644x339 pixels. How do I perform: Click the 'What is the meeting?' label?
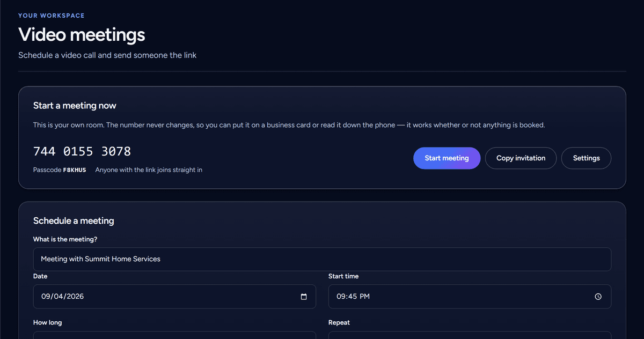click(65, 239)
